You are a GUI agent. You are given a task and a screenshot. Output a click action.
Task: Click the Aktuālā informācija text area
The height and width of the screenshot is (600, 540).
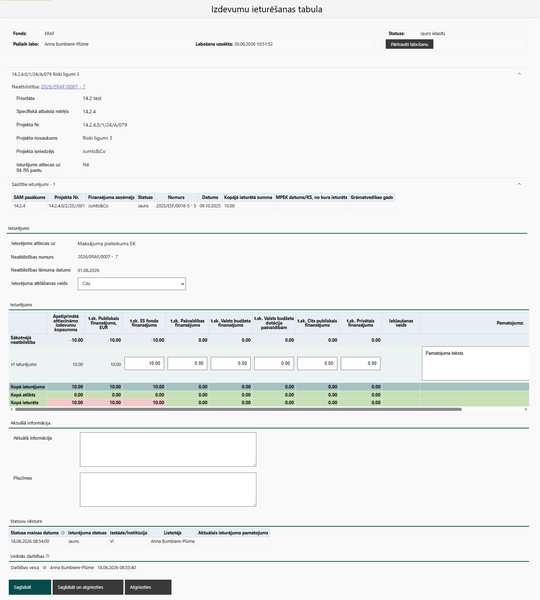tap(168, 450)
